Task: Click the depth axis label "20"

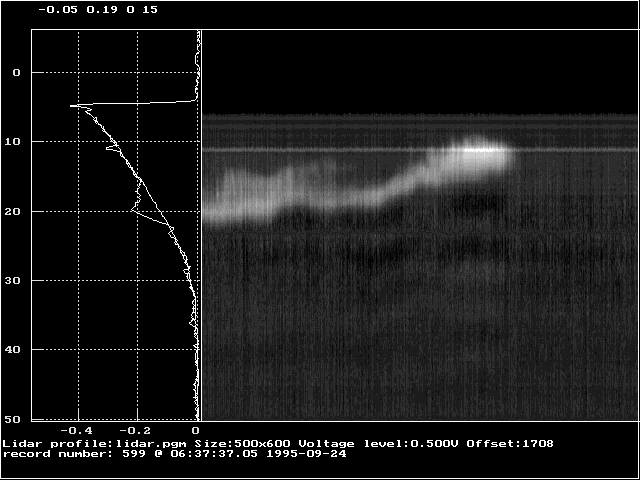Action: [x=12, y=211]
